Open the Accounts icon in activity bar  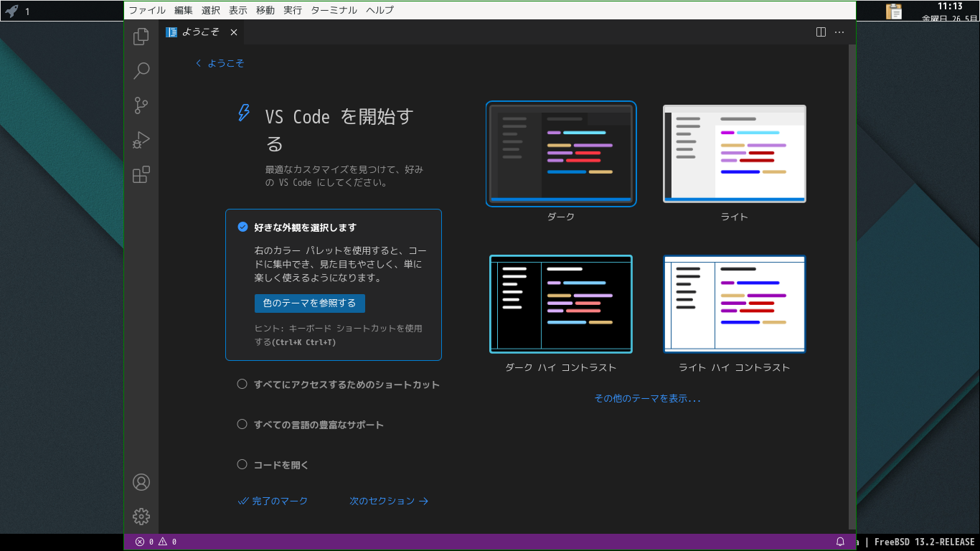141,482
